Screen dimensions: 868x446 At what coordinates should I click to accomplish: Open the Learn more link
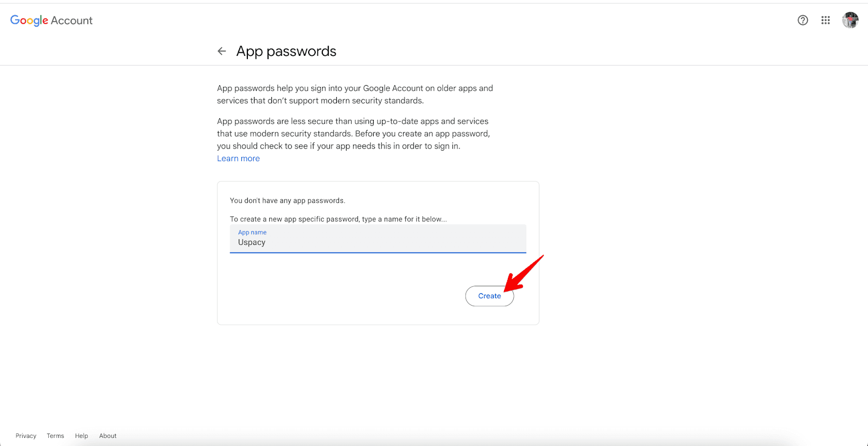coord(238,158)
